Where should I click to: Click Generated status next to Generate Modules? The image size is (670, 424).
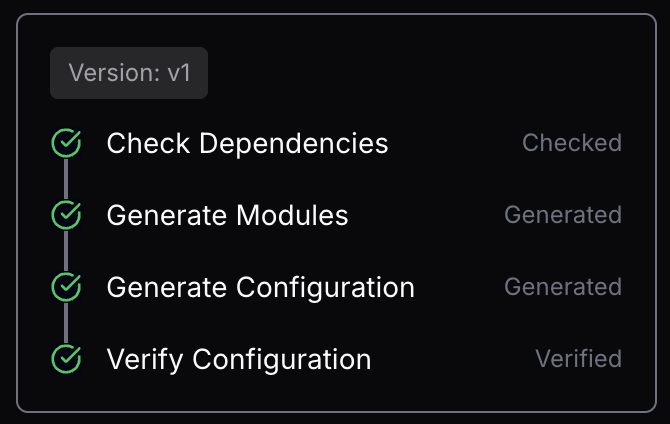(563, 215)
